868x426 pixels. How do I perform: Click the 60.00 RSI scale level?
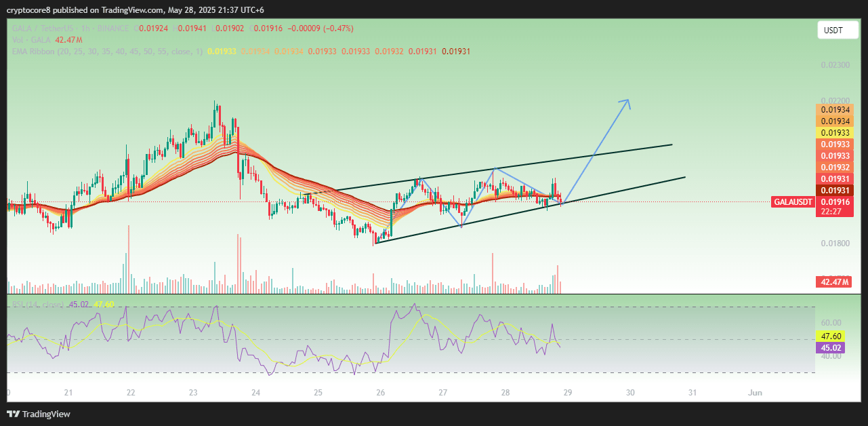pos(831,323)
